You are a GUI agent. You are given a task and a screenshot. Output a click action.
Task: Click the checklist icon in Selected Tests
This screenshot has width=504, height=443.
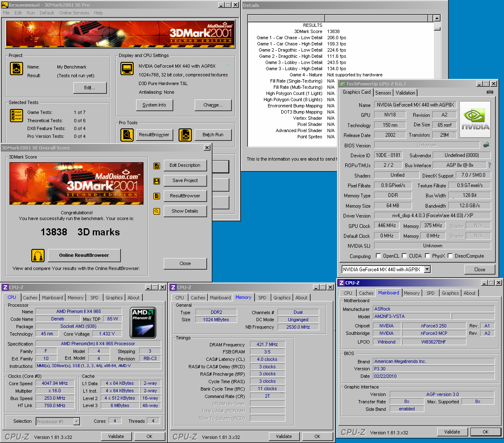click(x=16, y=116)
